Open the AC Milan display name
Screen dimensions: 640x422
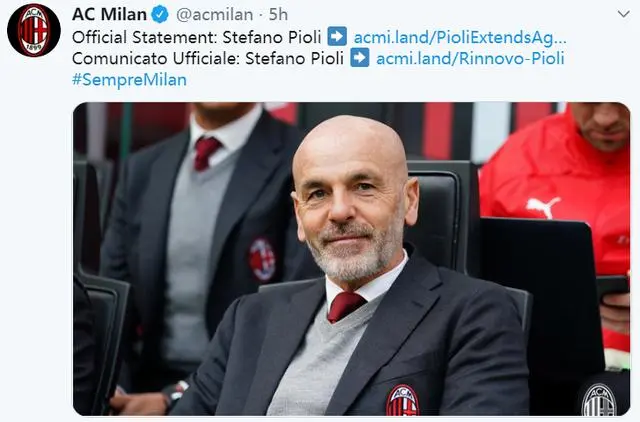(109, 15)
